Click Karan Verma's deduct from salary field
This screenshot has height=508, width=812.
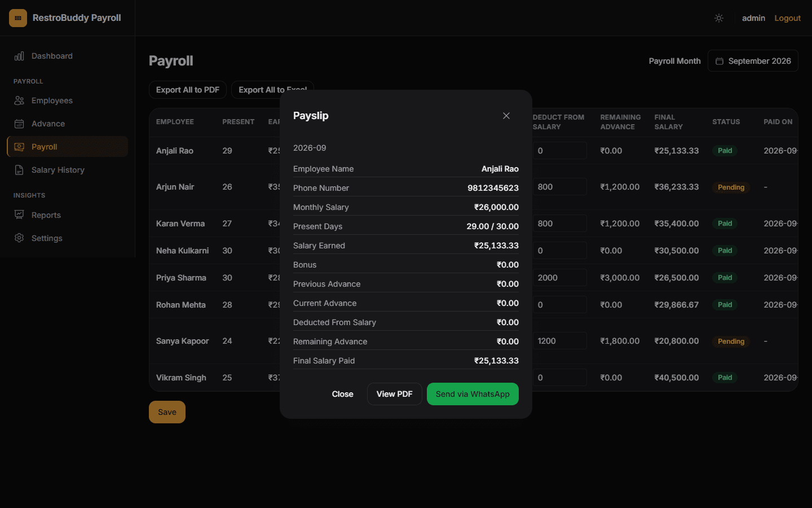tap(559, 224)
